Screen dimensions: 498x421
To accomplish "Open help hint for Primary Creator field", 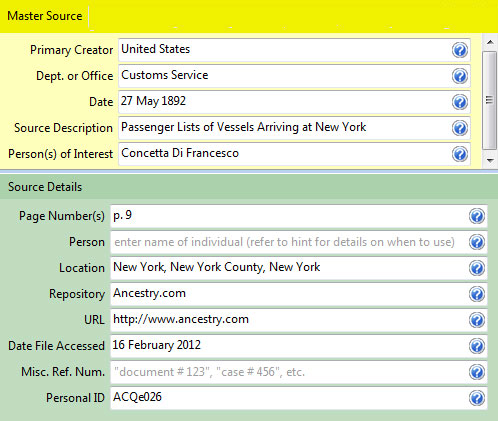I will pyautogui.click(x=460, y=50).
